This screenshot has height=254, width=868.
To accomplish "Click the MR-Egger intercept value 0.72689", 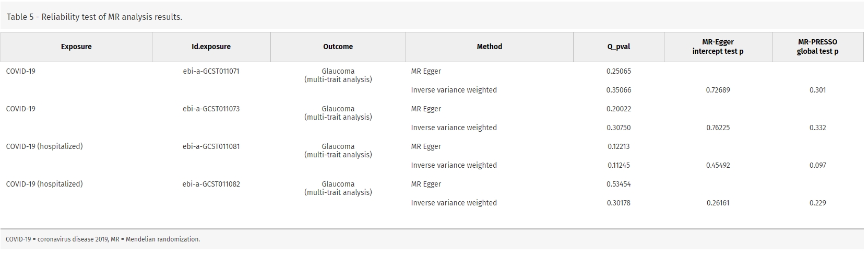I will (718, 90).
